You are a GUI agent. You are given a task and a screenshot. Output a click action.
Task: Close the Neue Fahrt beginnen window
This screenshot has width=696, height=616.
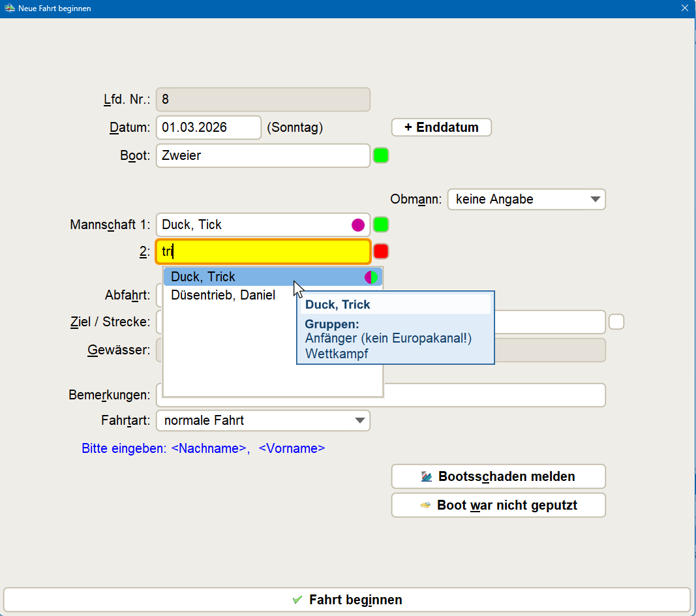[x=685, y=8]
